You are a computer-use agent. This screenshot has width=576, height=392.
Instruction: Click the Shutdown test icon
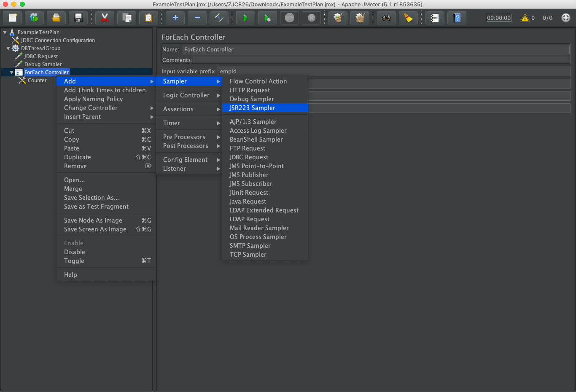[x=312, y=18]
